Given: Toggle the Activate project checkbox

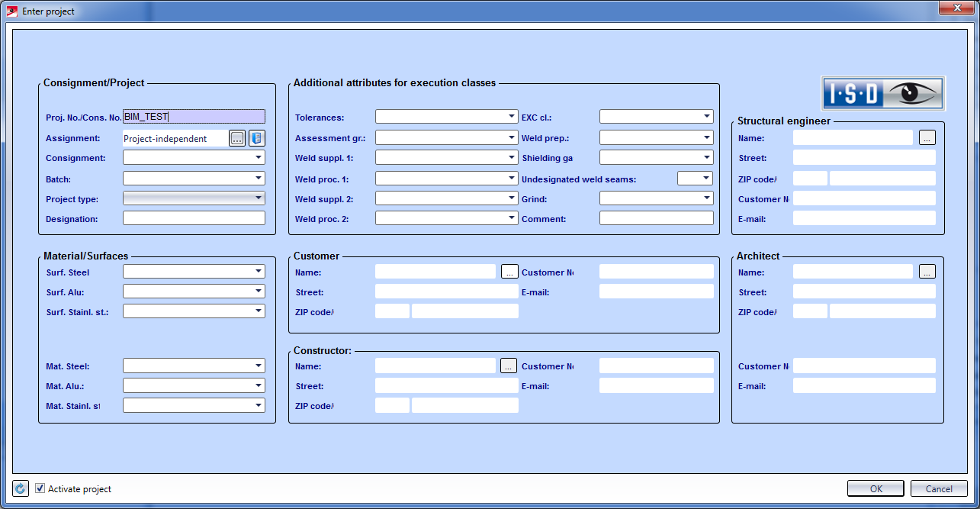Looking at the screenshot, I should tap(40, 488).
